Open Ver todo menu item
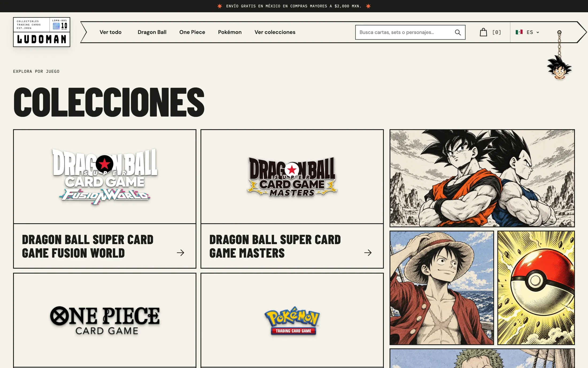This screenshot has height=368, width=588. pos(110,32)
